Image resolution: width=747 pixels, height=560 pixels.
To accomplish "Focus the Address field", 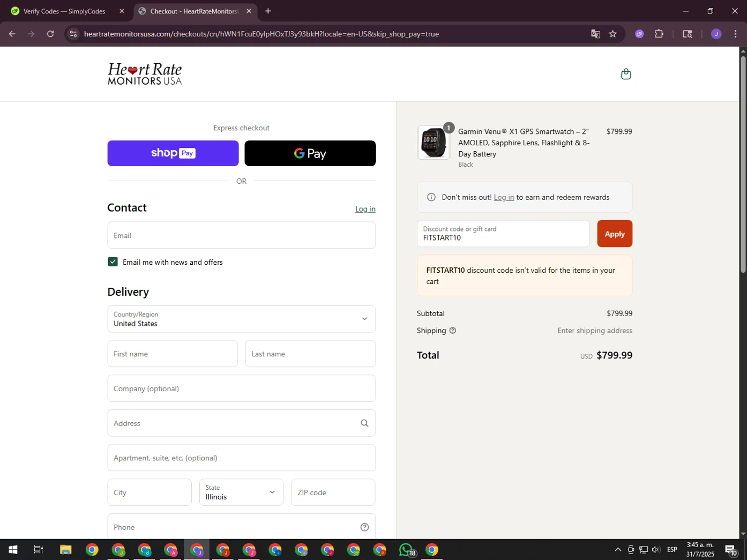I will [242, 423].
